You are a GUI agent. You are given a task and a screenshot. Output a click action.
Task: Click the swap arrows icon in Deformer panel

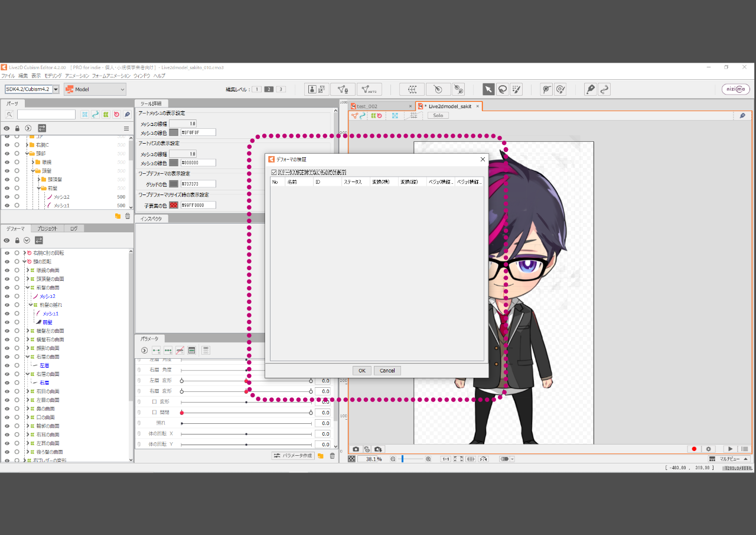pyautogui.click(x=38, y=241)
